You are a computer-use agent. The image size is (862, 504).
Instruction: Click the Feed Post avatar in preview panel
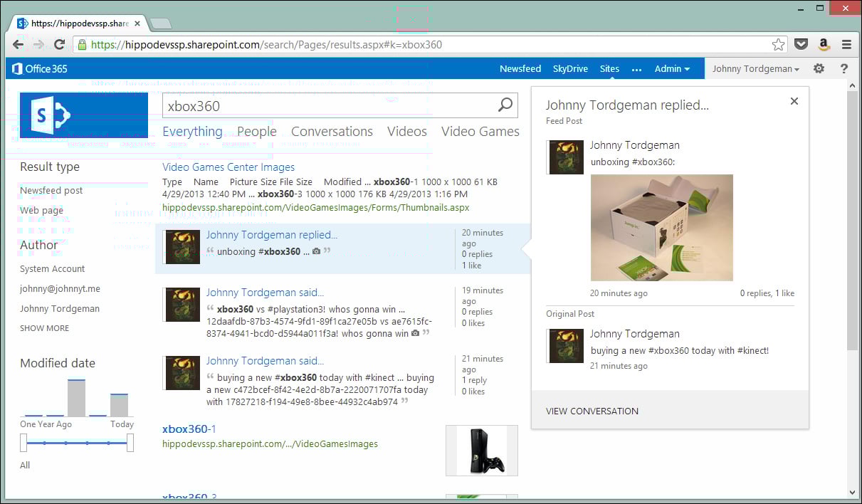(565, 157)
